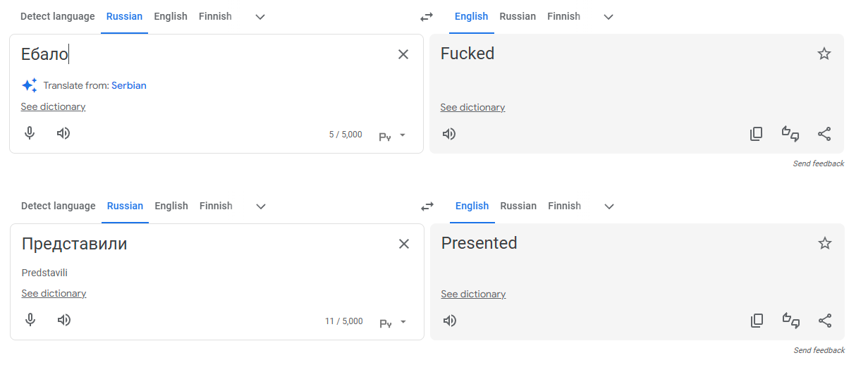Share the bottom translation
Viewport: 868px width, 365px height.
pos(825,321)
